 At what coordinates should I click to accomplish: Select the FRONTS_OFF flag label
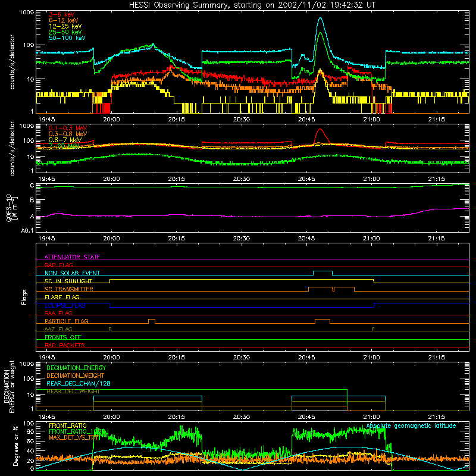pos(63,337)
